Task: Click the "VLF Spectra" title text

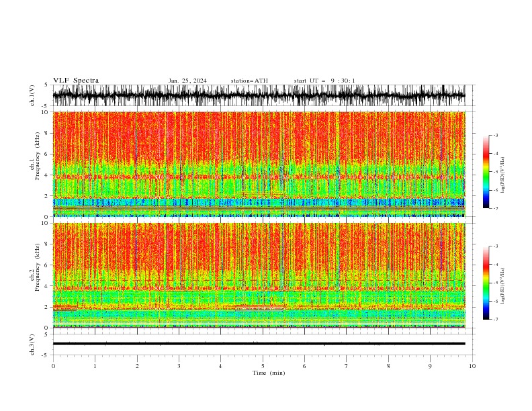Action: [x=76, y=81]
